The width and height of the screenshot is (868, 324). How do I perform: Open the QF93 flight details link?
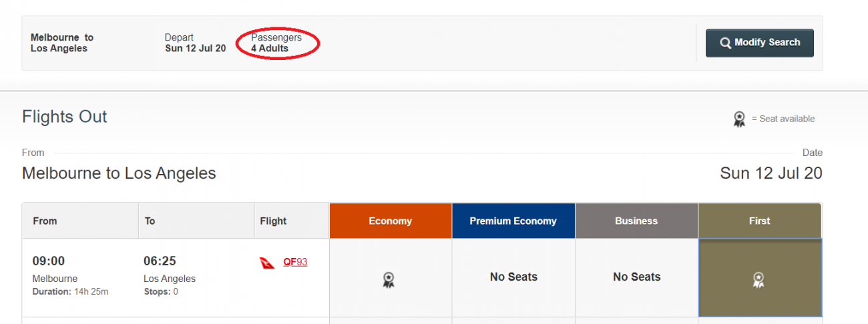coord(295,262)
